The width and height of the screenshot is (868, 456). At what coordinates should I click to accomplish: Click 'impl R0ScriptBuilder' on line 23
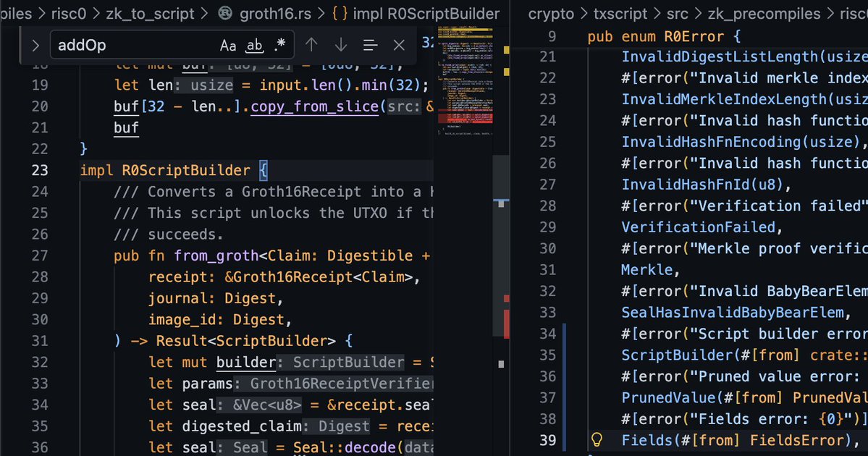165,170
